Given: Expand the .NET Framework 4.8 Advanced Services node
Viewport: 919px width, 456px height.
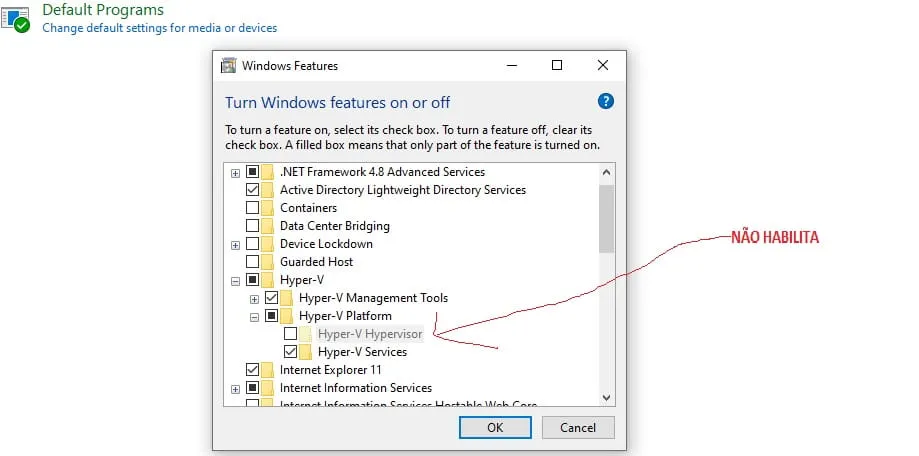Looking at the screenshot, I should point(236,172).
